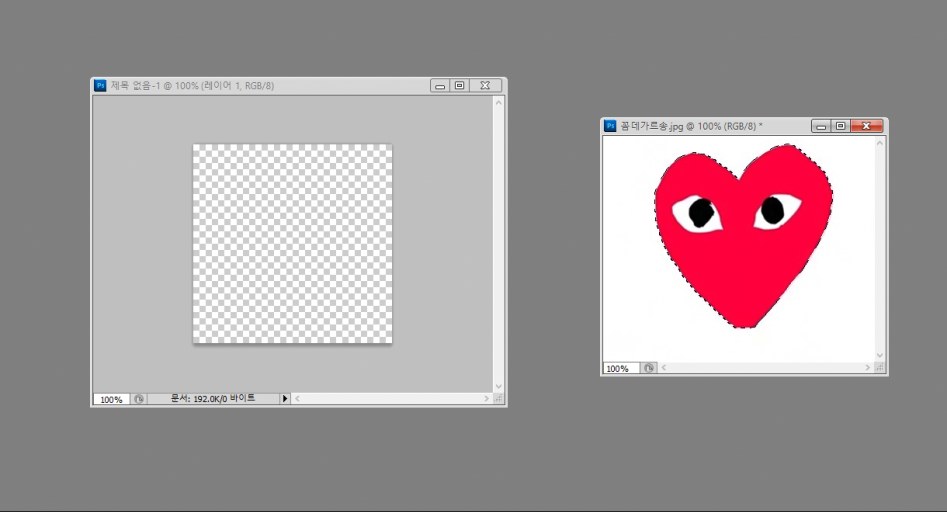Maximize the 꼼데가르송.jpg document window

841,126
